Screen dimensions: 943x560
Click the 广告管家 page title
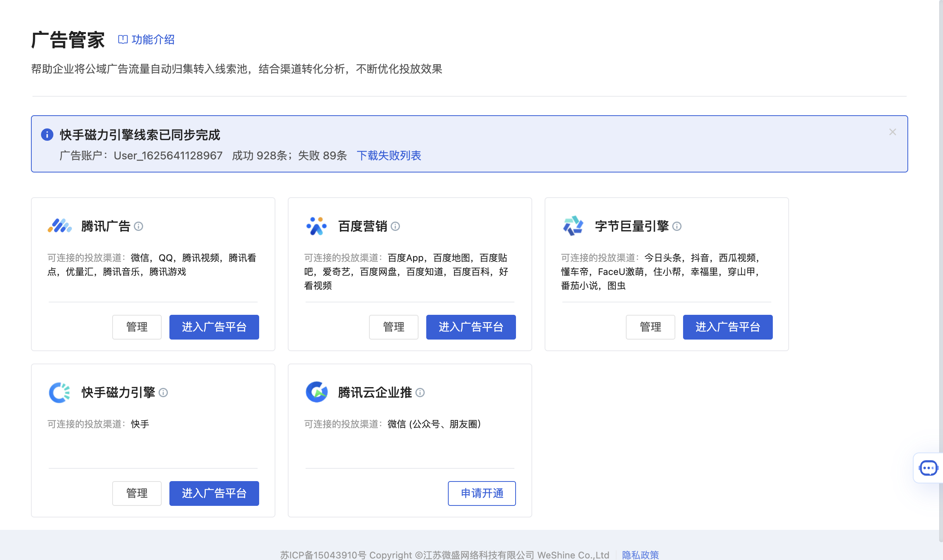(x=68, y=40)
